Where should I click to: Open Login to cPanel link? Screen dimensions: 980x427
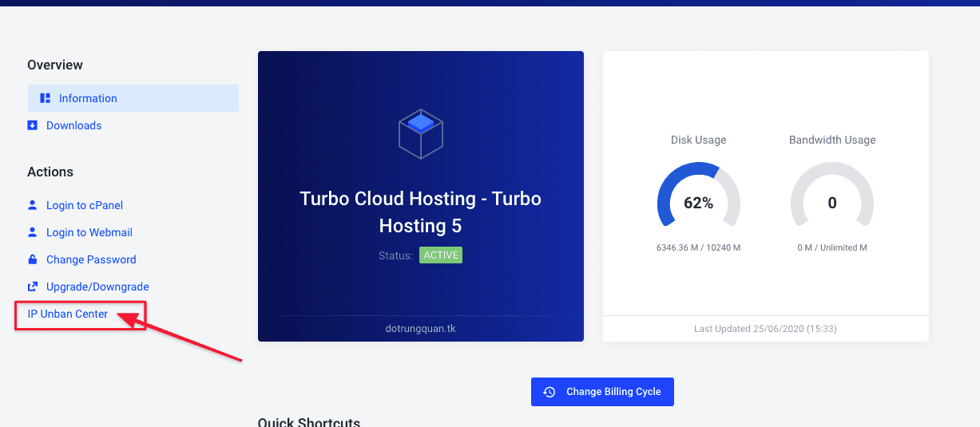(85, 205)
